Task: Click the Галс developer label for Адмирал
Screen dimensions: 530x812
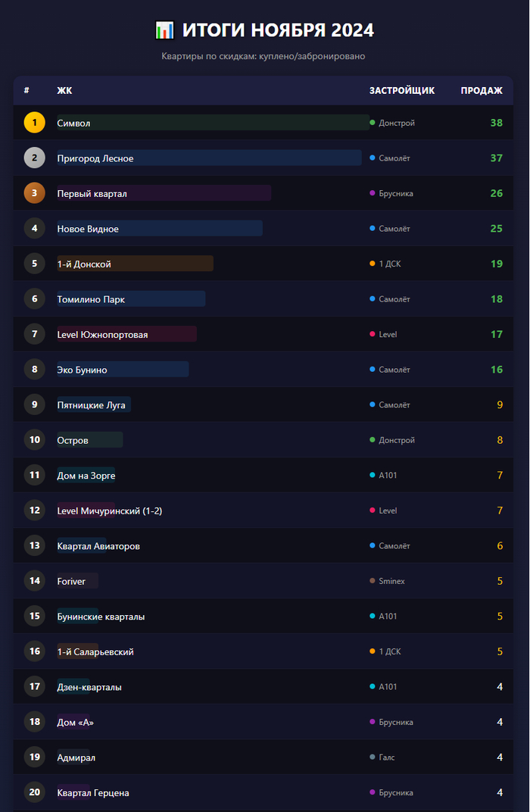Action: 387,757
